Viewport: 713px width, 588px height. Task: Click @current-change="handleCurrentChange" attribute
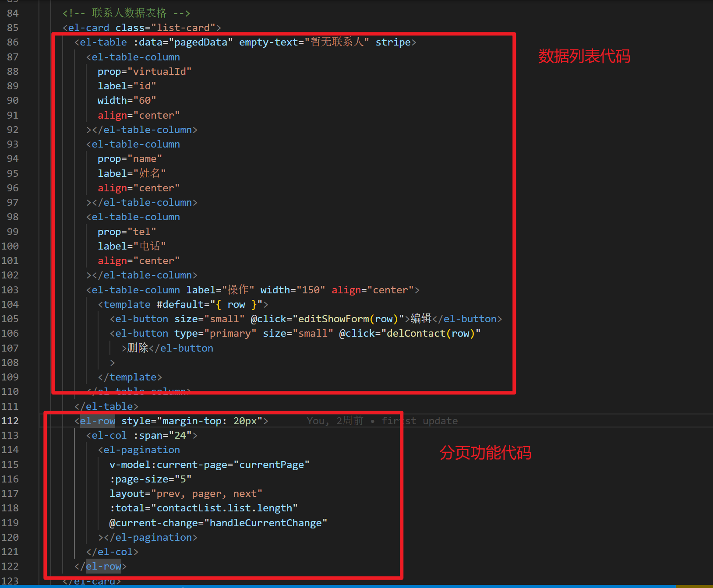(218, 523)
